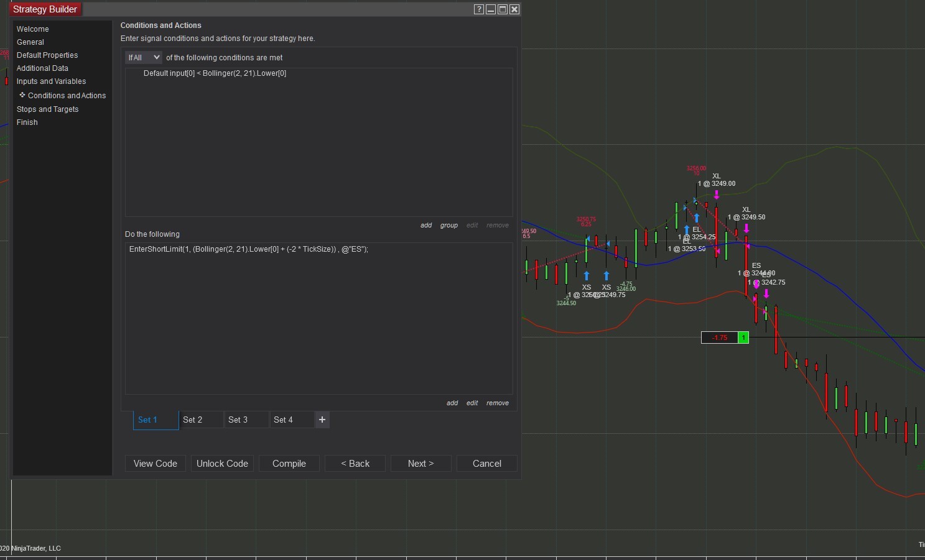Open the Default Properties step
The height and width of the screenshot is (560, 925).
(x=47, y=55)
